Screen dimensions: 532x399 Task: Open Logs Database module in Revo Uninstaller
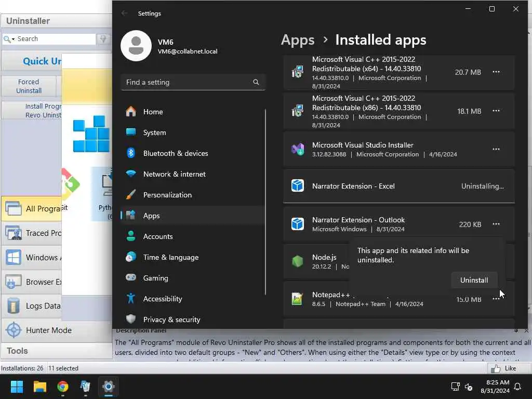[32, 306]
